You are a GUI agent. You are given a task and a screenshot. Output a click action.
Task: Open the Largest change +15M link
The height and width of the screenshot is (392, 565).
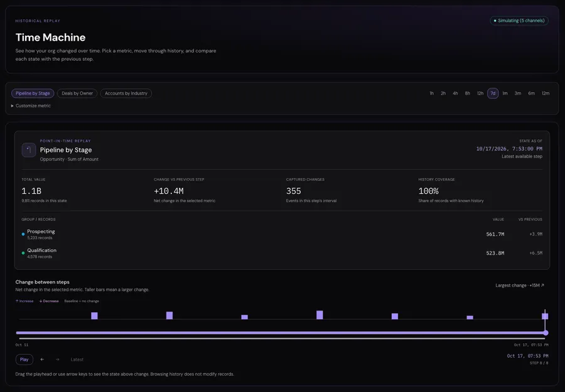tap(520, 285)
